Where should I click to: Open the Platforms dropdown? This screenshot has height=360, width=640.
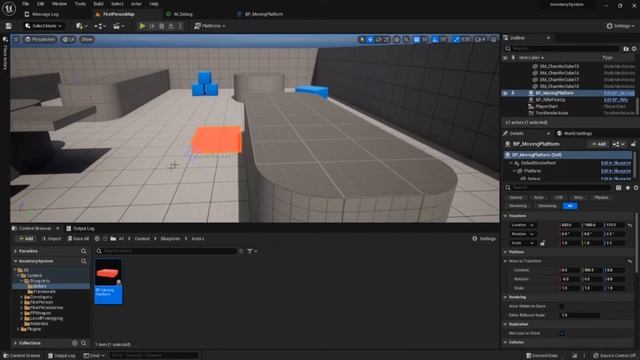pyautogui.click(x=210, y=26)
